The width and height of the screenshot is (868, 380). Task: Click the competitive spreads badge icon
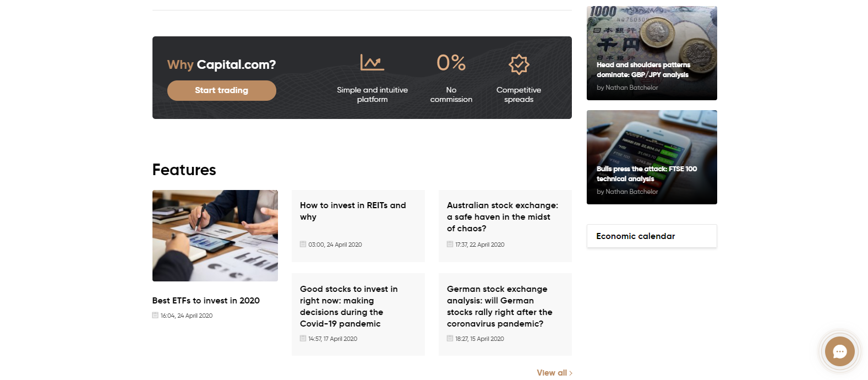518,64
